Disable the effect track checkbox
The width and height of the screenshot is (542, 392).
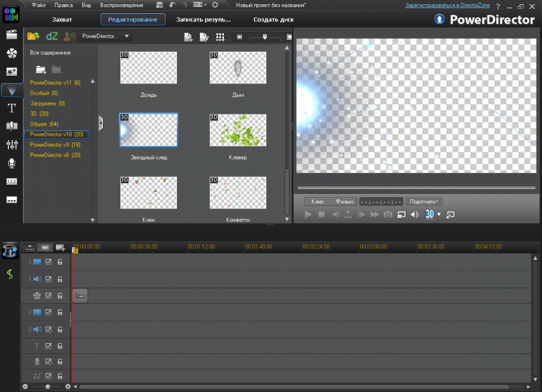[49, 295]
